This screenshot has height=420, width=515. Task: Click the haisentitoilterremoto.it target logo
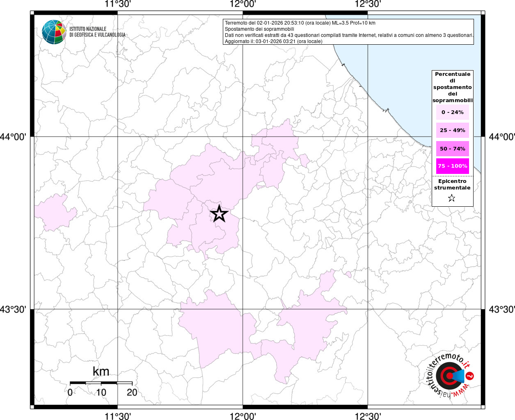pos(450,376)
